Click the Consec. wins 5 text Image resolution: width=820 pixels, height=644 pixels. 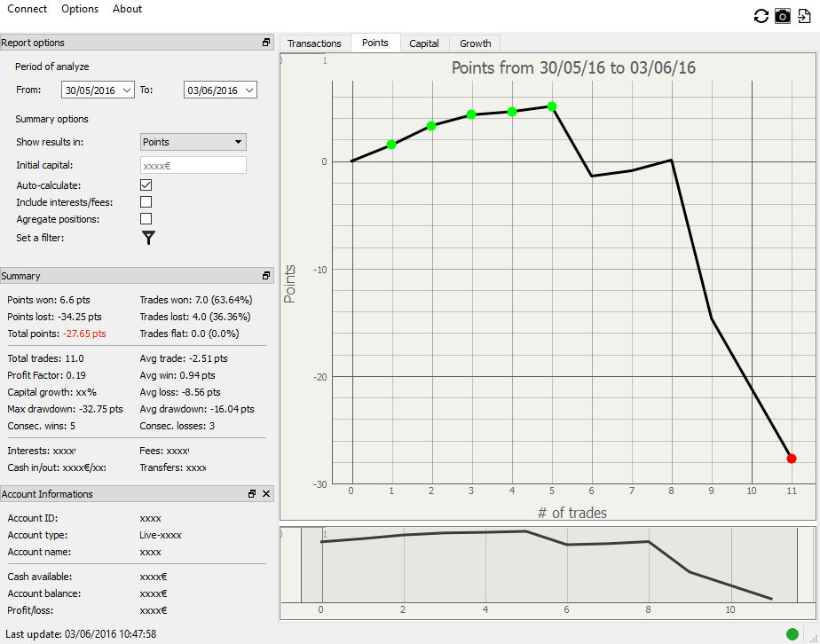pyautogui.click(x=42, y=426)
